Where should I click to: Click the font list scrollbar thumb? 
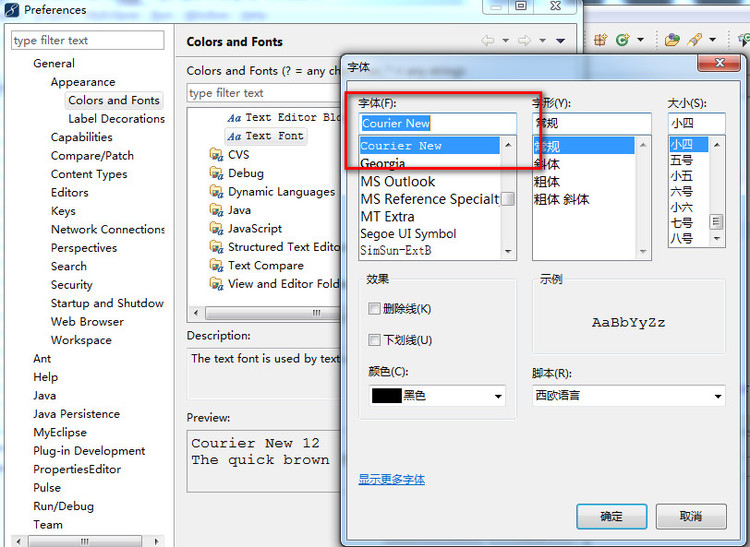pyautogui.click(x=508, y=199)
